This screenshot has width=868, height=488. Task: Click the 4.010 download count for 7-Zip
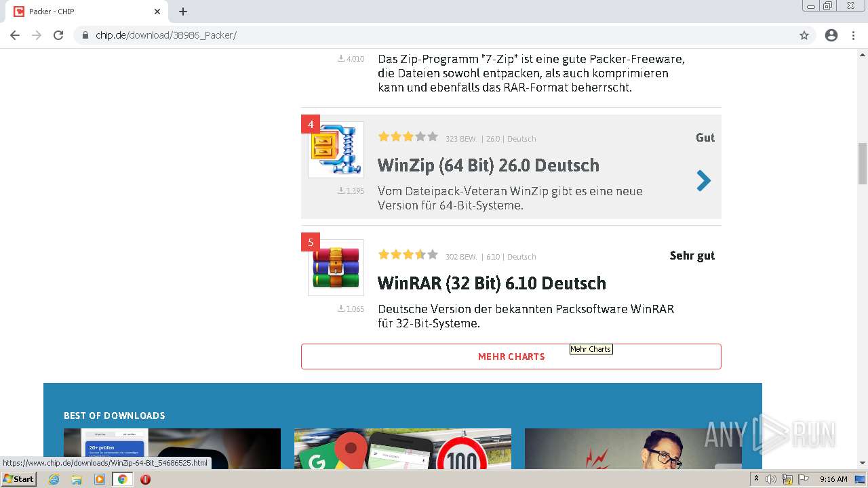(x=351, y=59)
